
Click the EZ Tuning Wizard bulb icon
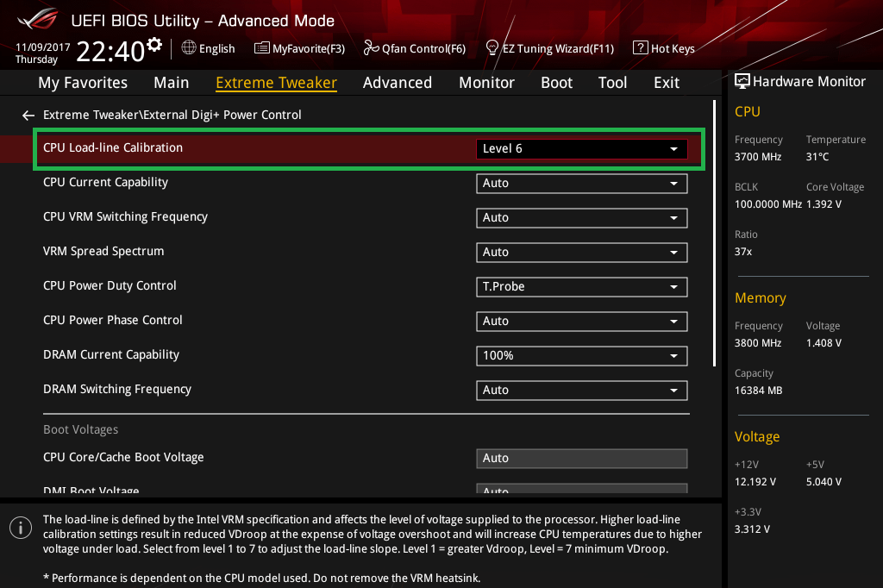(x=492, y=48)
